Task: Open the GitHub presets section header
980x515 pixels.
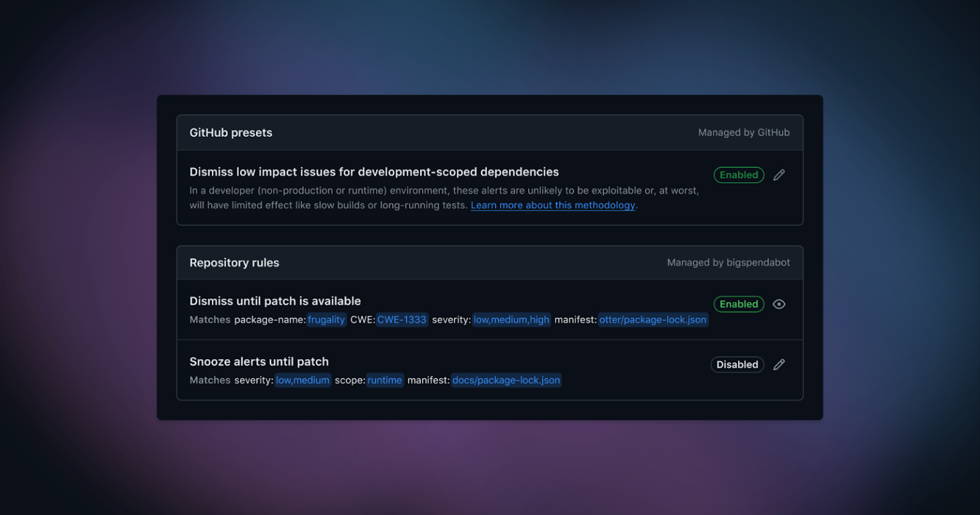Action: (230, 132)
